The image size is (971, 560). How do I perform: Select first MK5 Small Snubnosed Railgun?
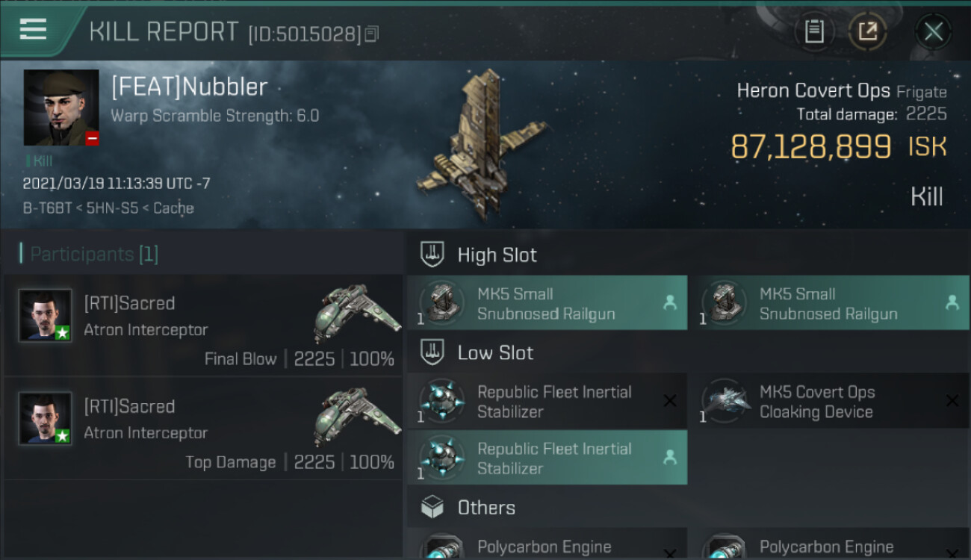click(x=547, y=303)
